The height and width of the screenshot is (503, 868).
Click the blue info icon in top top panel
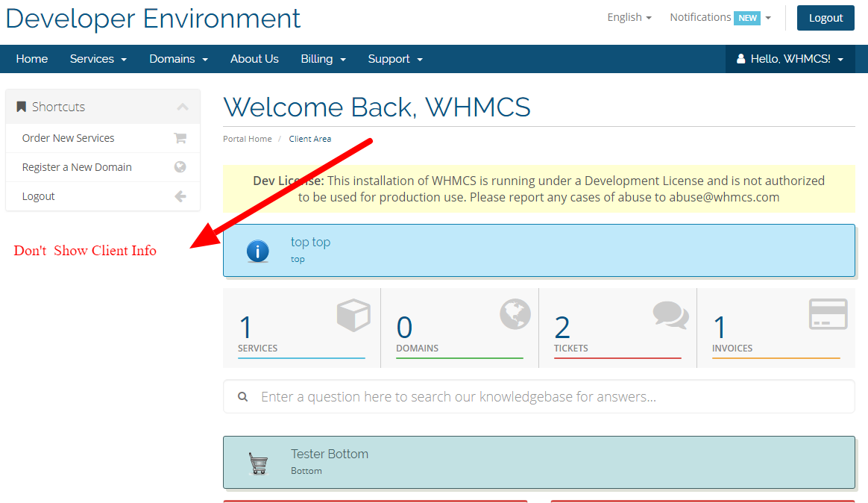pyautogui.click(x=258, y=251)
